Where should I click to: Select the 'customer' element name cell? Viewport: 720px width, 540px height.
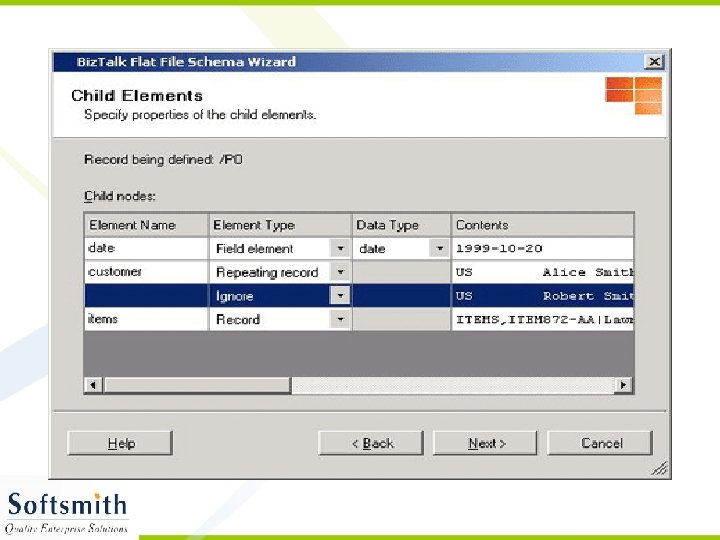pyautogui.click(x=146, y=272)
